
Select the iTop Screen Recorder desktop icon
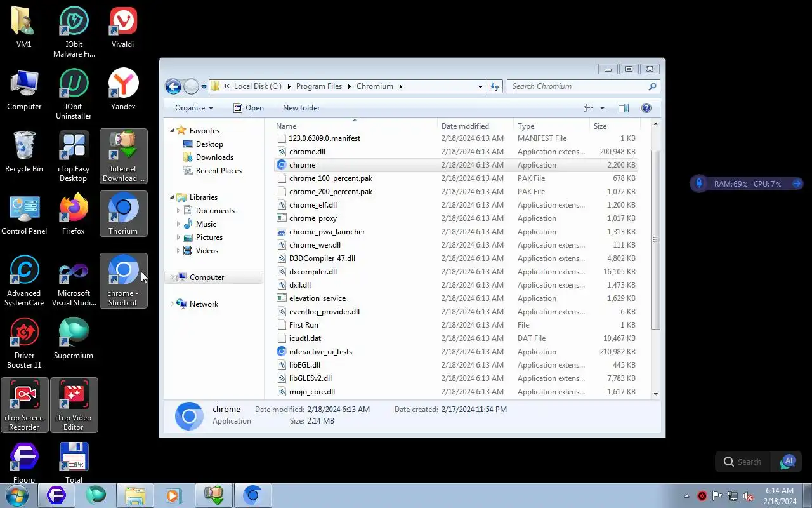[24, 405]
